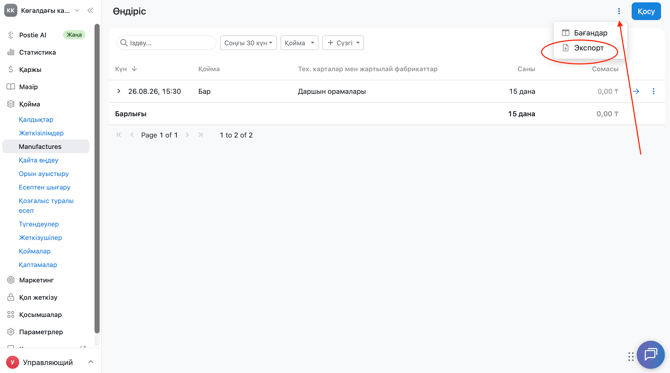Click the Жаңа badge next to Postie AI
The image size is (670, 373).
74,35
